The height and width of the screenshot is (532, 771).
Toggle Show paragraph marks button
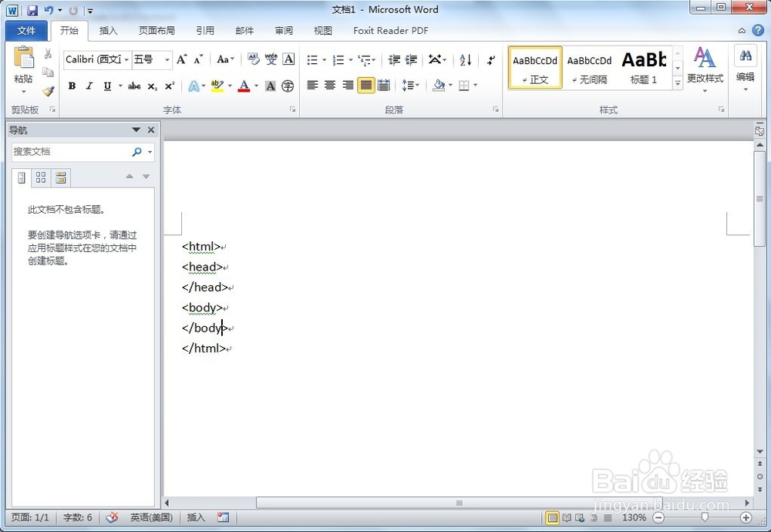pos(490,60)
